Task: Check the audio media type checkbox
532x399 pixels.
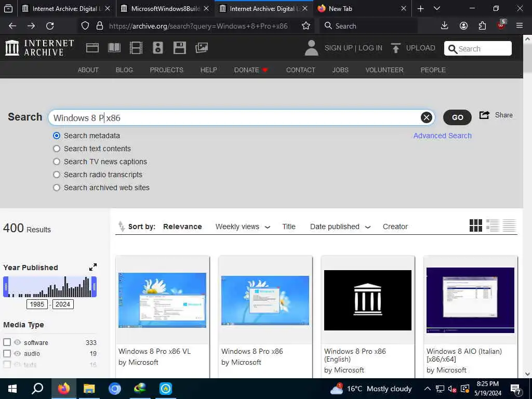Action: click(7, 353)
